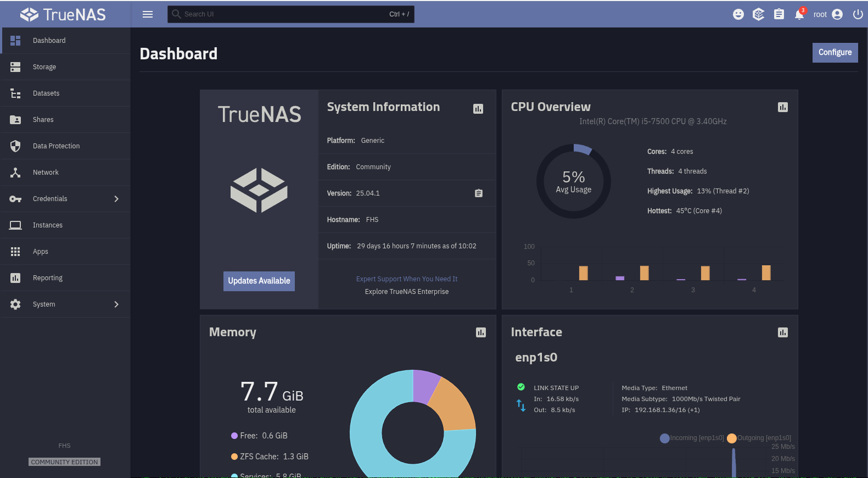Click the Apps grid icon
The width and height of the screenshot is (868, 478).
pyautogui.click(x=15, y=252)
